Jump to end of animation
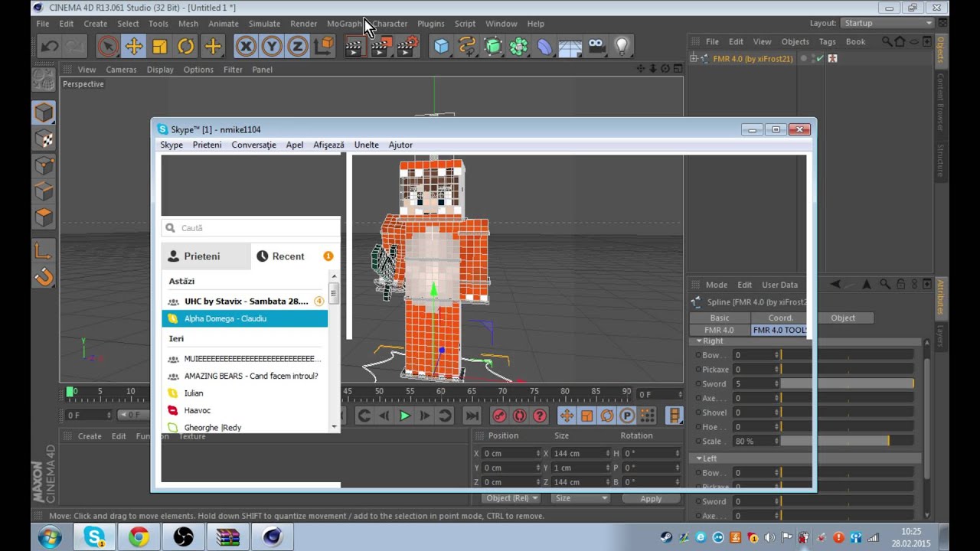980x551 pixels. (x=472, y=416)
